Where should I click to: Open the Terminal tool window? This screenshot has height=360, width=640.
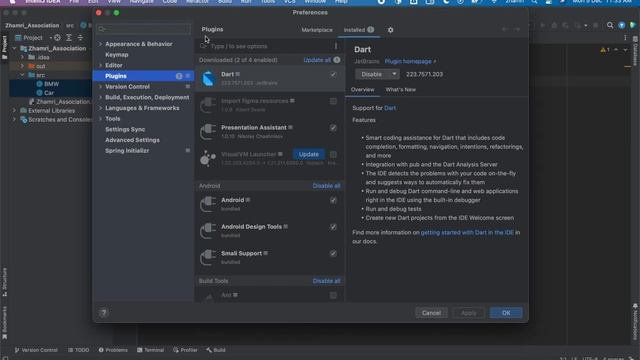click(151, 350)
